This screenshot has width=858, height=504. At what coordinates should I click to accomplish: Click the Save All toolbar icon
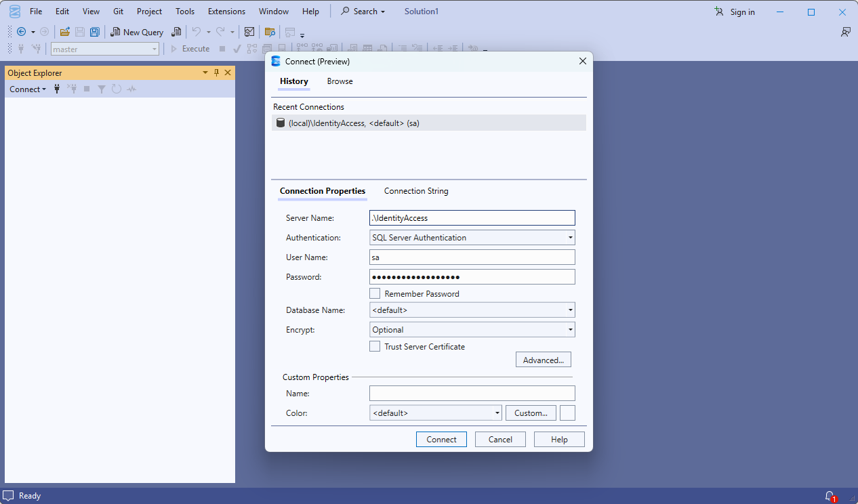[x=95, y=32]
